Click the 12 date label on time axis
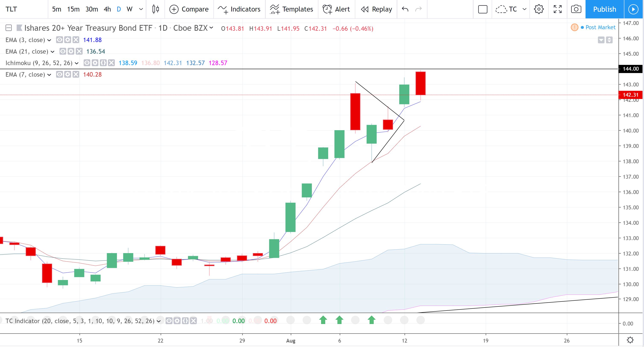Screen dimensions: 644x347 click(405, 341)
